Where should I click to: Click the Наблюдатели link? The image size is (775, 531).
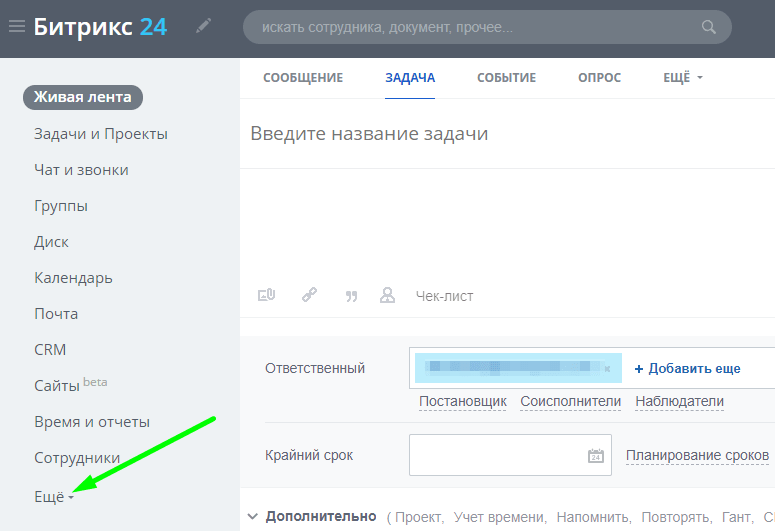pyautogui.click(x=680, y=401)
